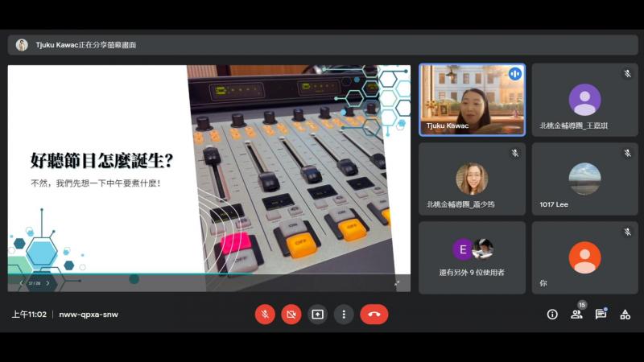Hang up with the red leave call button
Screen dimensions: 644x362
click(x=374, y=315)
